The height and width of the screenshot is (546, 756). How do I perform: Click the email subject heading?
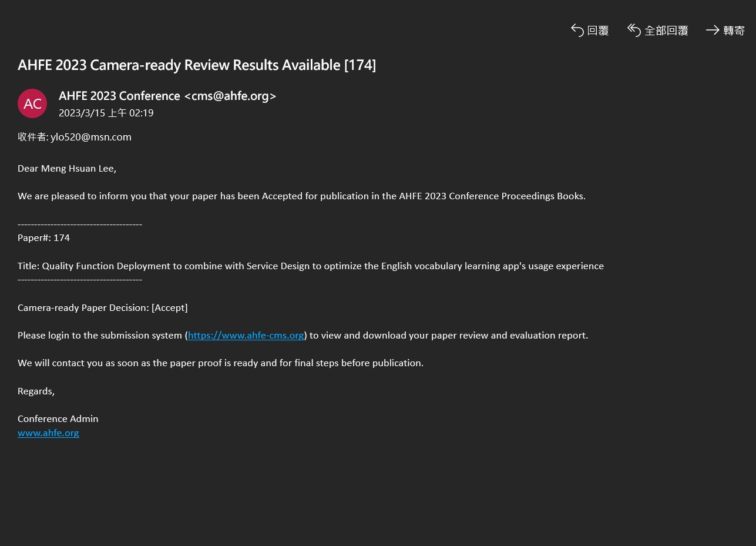click(x=197, y=65)
